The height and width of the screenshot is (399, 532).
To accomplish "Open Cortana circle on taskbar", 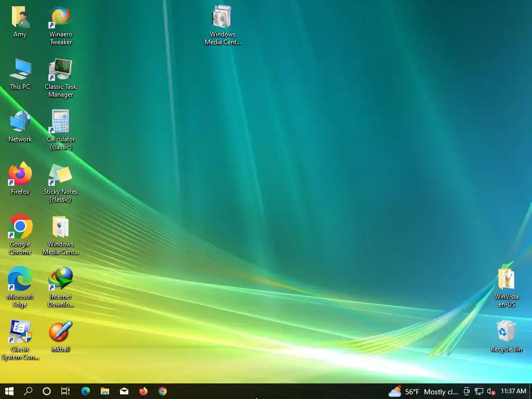I will [47, 391].
